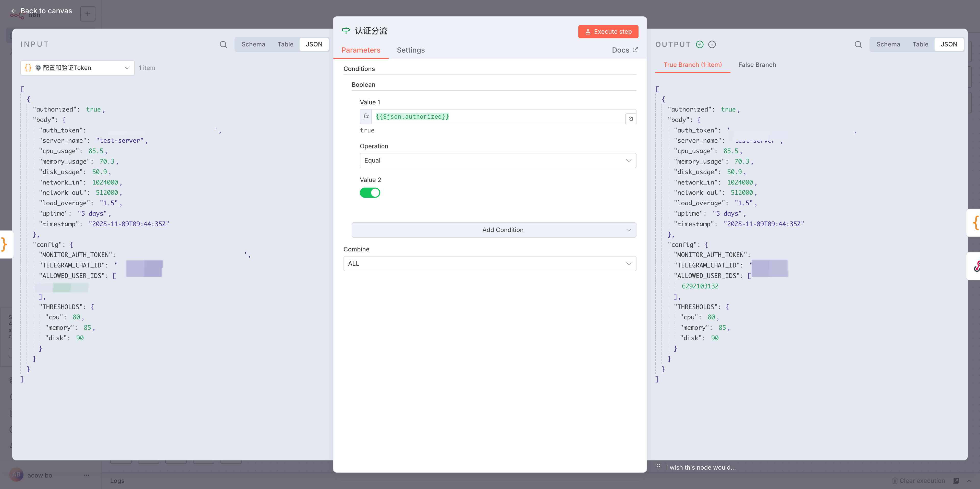
Task: Open the Operation dropdown set to Equal
Action: (497, 161)
